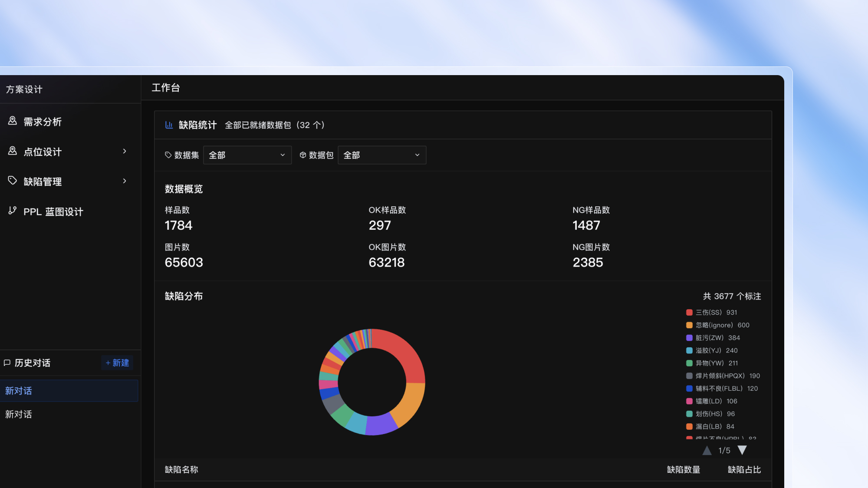
Task: Expand the 点位设计 chevron
Action: click(x=125, y=151)
